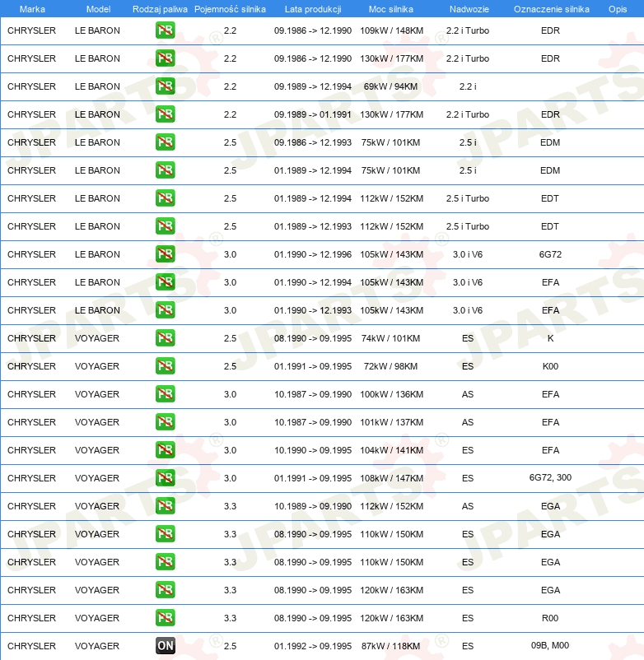This screenshot has height=660, width=644.
Task: Click the PB fuel icon in the 6G72 Le Baron row
Action: 166,254
